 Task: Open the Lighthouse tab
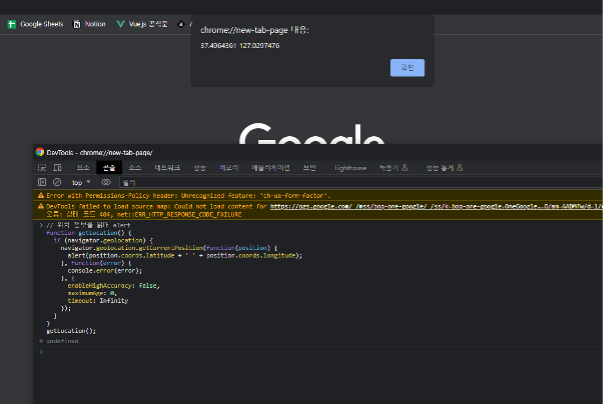350,168
